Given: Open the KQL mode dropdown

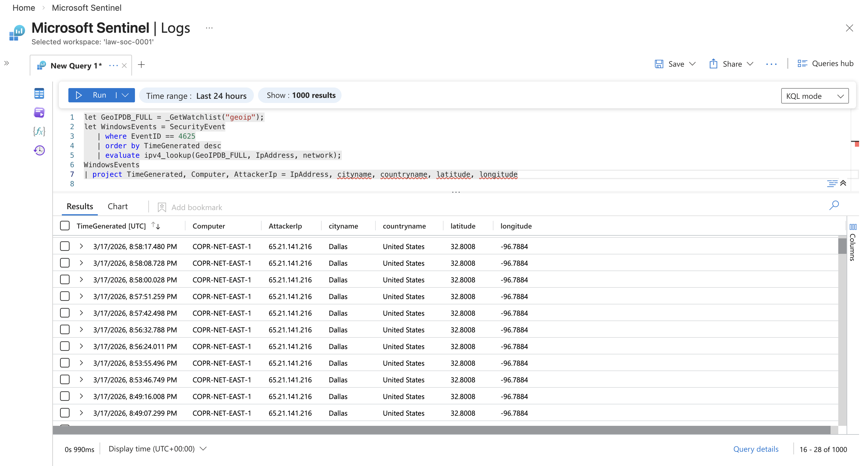Looking at the screenshot, I should click(x=814, y=96).
